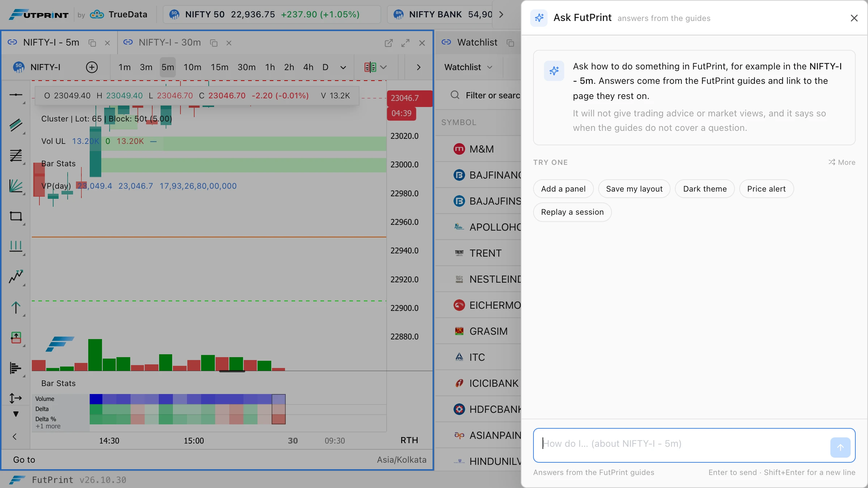This screenshot has width=868, height=488.
Task: Select the Gann fan tool
Action: [x=16, y=186]
